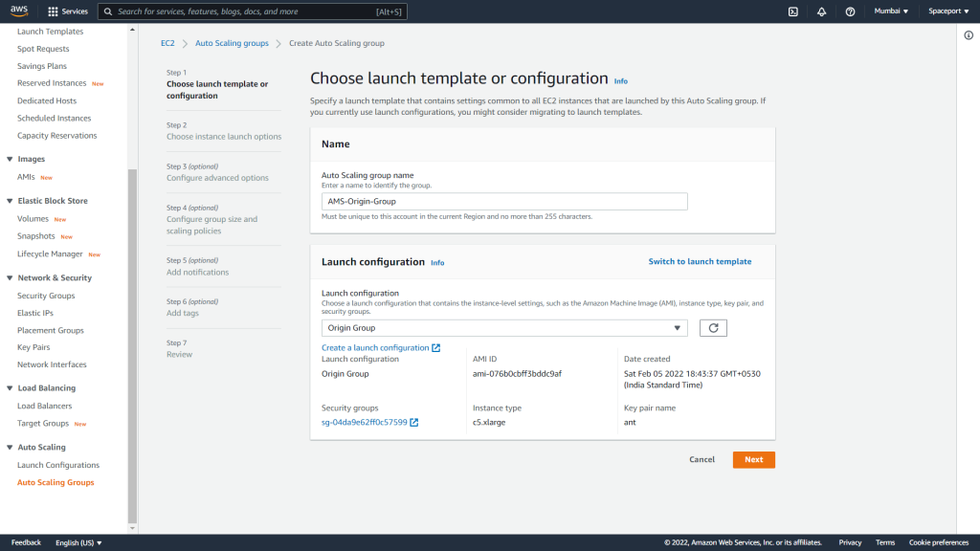The height and width of the screenshot is (551, 980).
Task: Collapse the Images sidebar section
Action: (x=10, y=160)
